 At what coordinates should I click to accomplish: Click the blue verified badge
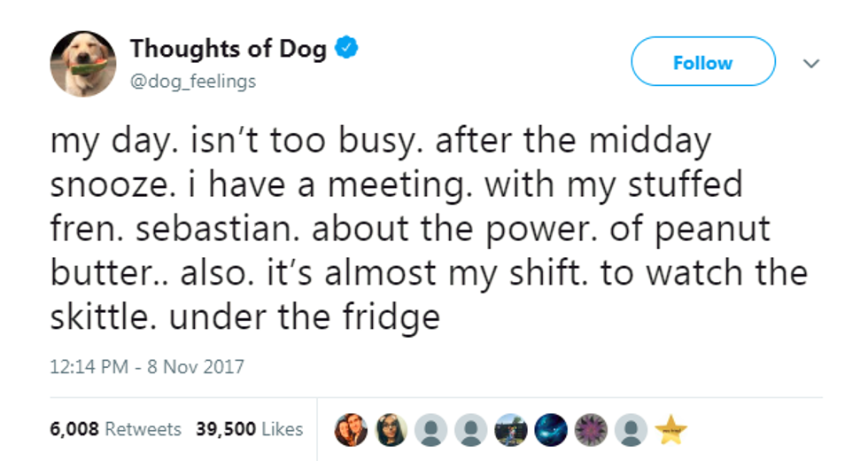(348, 49)
